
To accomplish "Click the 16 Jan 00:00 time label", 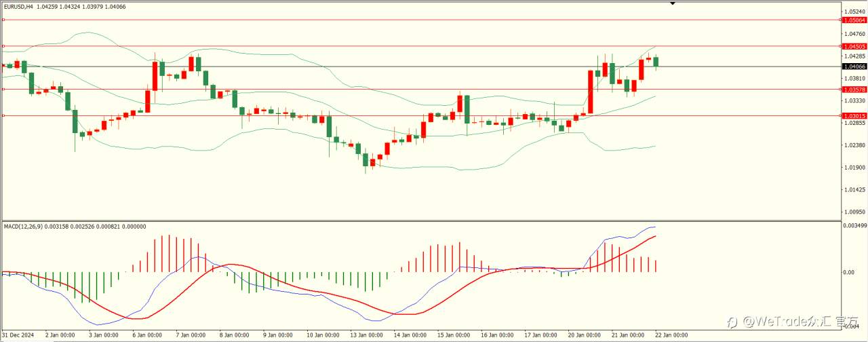I will pos(496,335).
